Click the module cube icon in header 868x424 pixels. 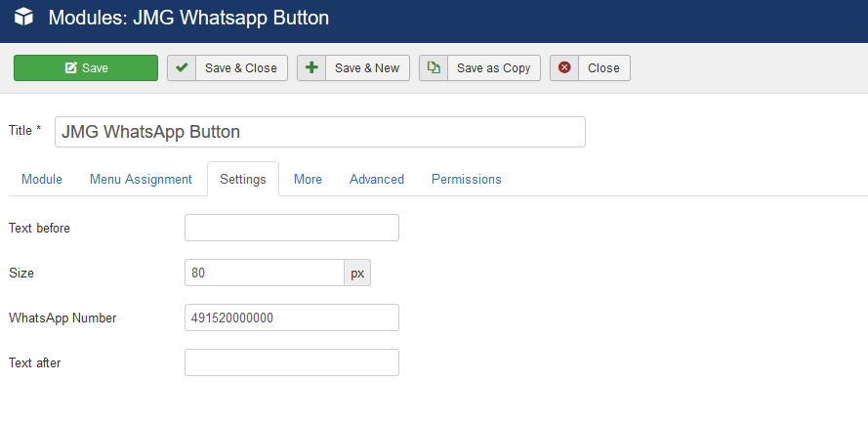[x=23, y=19]
